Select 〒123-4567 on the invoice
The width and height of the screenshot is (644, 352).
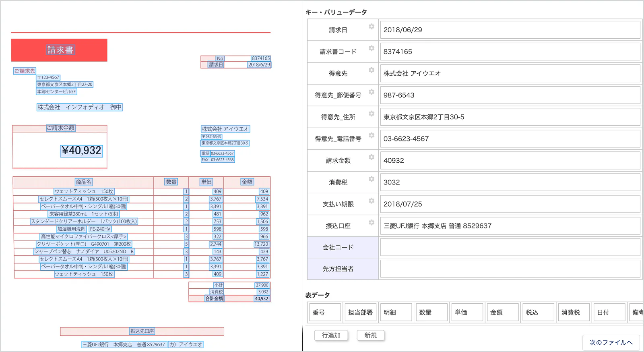(48, 77)
